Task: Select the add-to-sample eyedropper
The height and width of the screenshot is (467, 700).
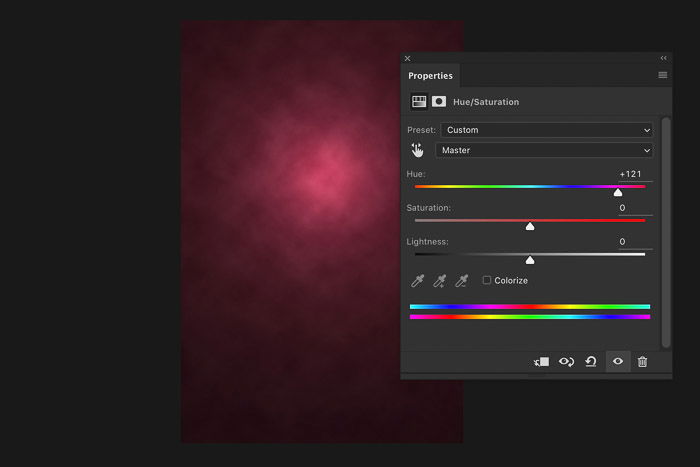Action: point(439,281)
